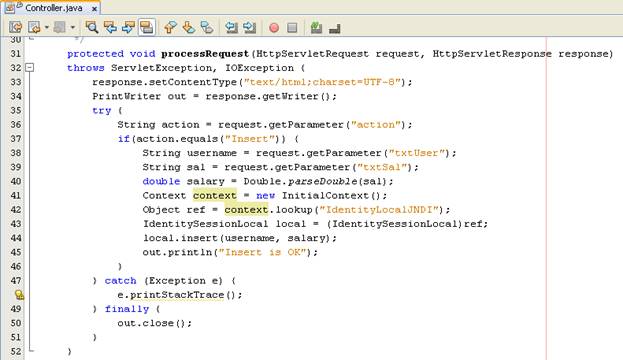
Task: Click the Comment lines icon
Action: coord(316,27)
